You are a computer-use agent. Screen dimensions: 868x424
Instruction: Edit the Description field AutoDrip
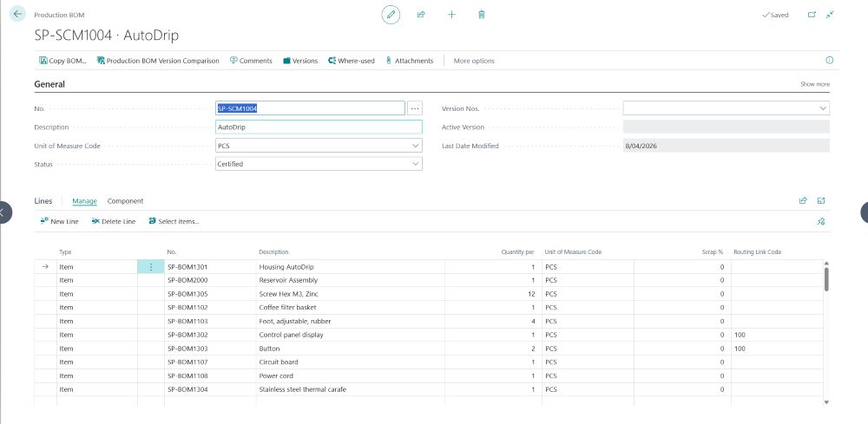click(319, 127)
